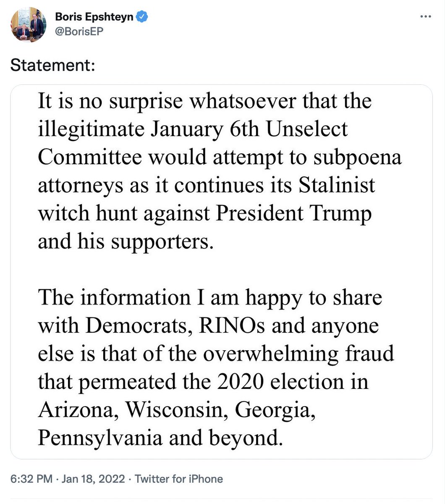Click the 6:32 PM timestamp
Screen dimensions: 445x504
click(x=31, y=479)
